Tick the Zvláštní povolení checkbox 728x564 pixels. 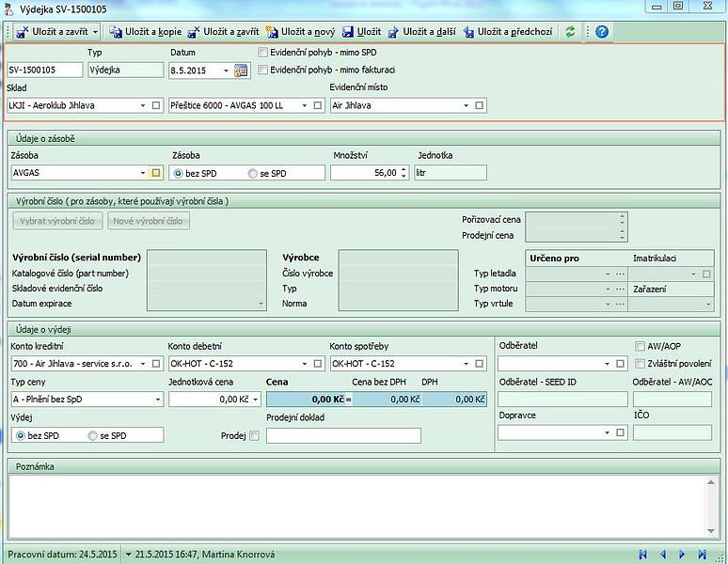pos(641,363)
